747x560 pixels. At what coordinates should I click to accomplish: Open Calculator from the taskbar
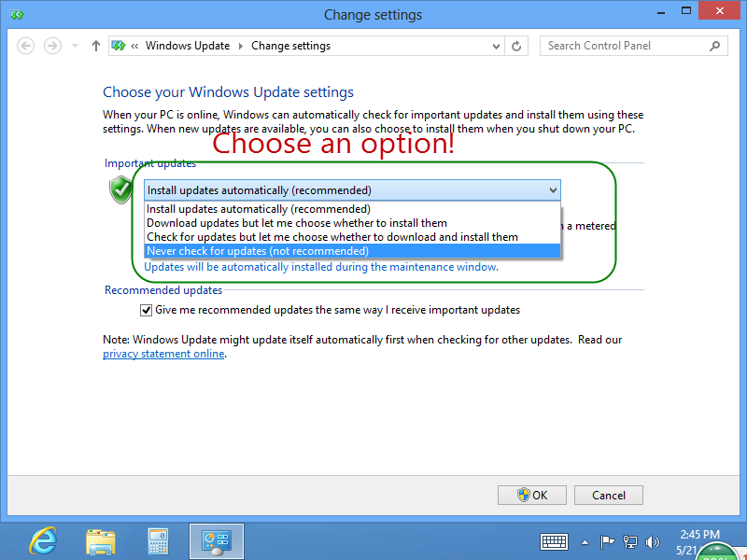159,542
